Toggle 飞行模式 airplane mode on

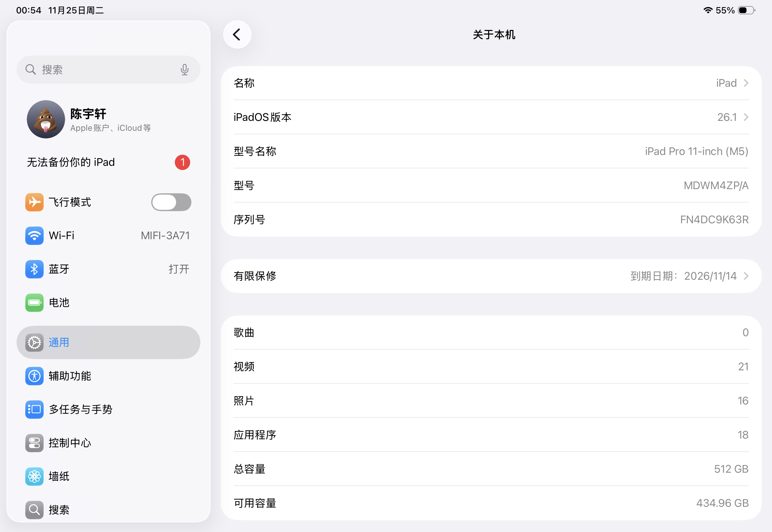(x=171, y=202)
